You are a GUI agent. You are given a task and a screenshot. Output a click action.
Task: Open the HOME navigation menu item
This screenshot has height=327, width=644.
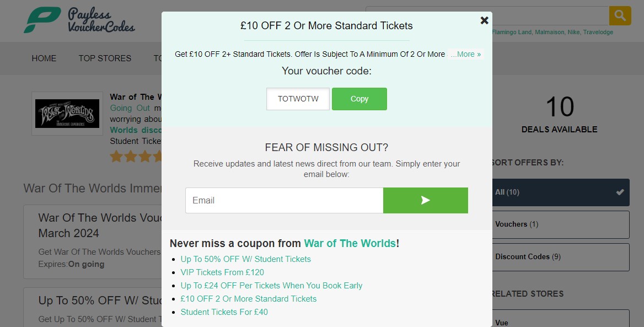[x=44, y=58]
